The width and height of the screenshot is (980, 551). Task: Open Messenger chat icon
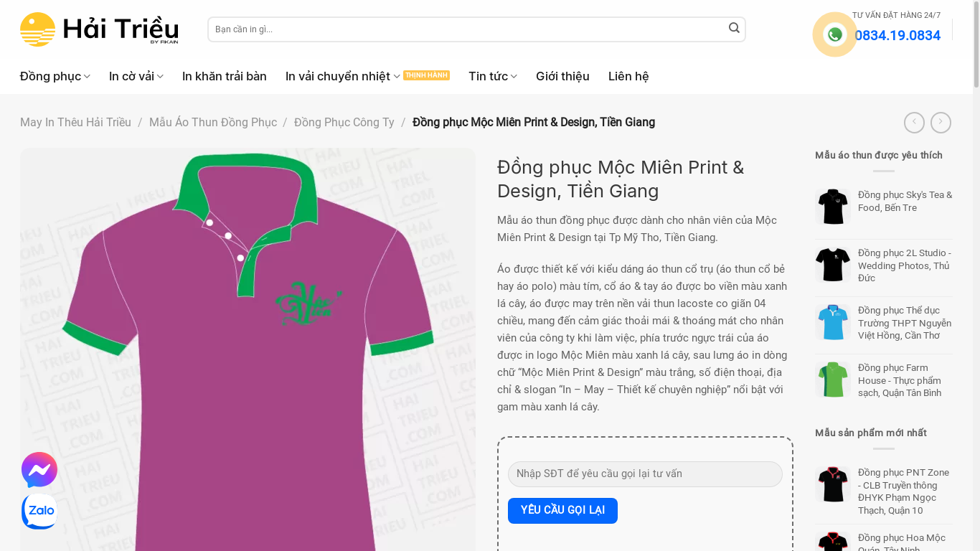click(39, 470)
